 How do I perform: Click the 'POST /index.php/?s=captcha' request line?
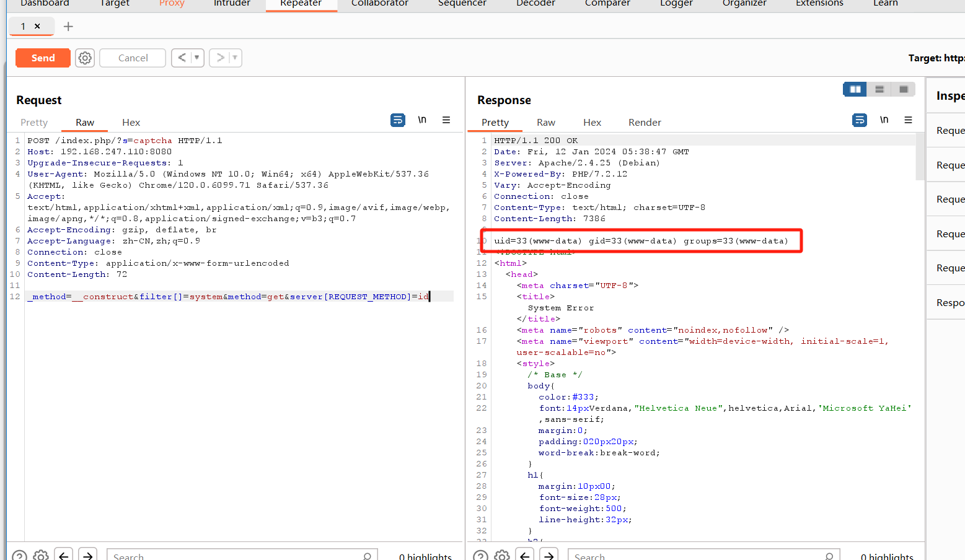coord(125,141)
